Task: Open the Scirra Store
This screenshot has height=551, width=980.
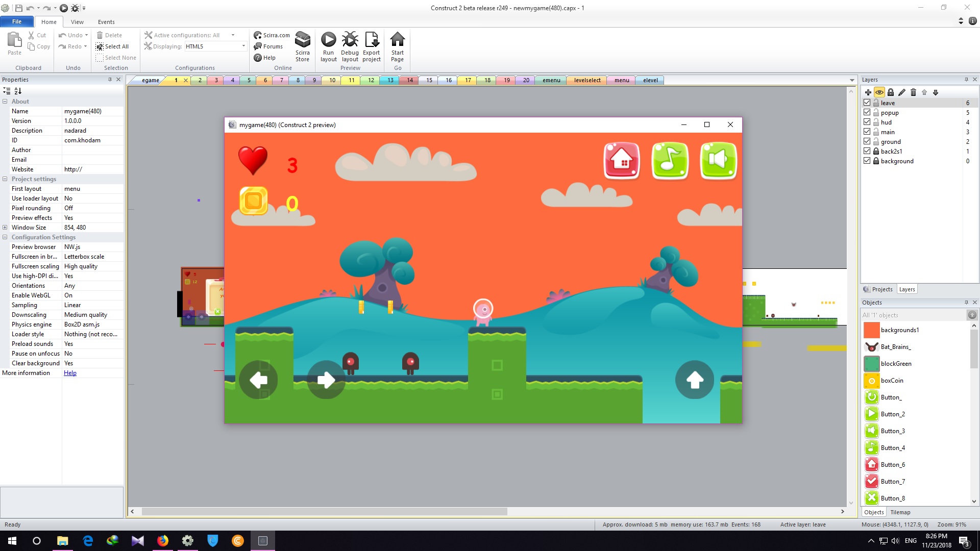Action: (302, 47)
